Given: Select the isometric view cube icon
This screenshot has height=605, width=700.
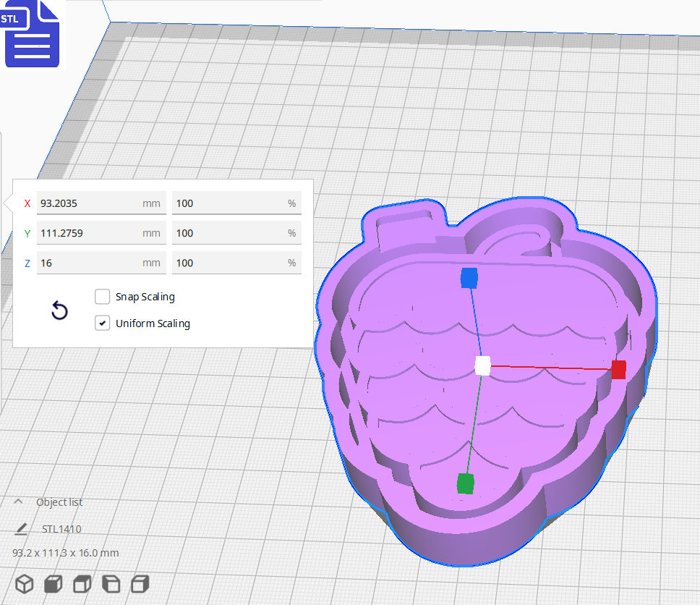Looking at the screenshot, I should [x=24, y=583].
